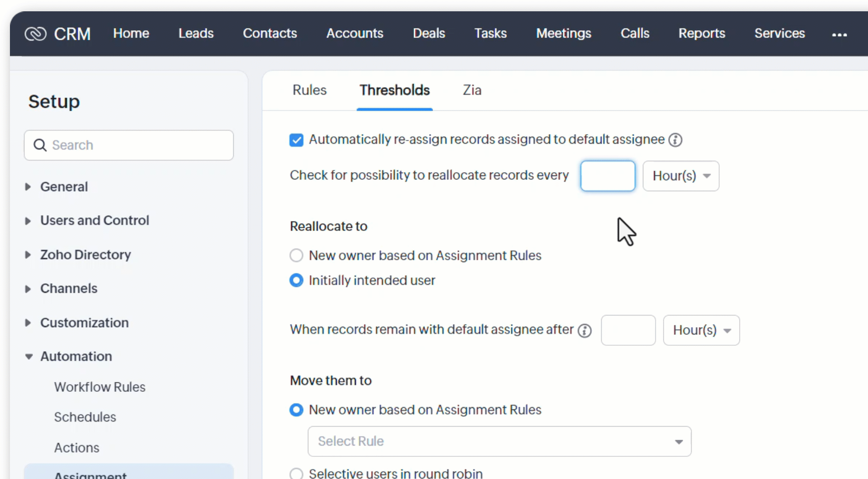Open the more modules ellipsis menu
The height and width of the screenshot is (479, 868).
pyautogui.click(x=839, y=35)
